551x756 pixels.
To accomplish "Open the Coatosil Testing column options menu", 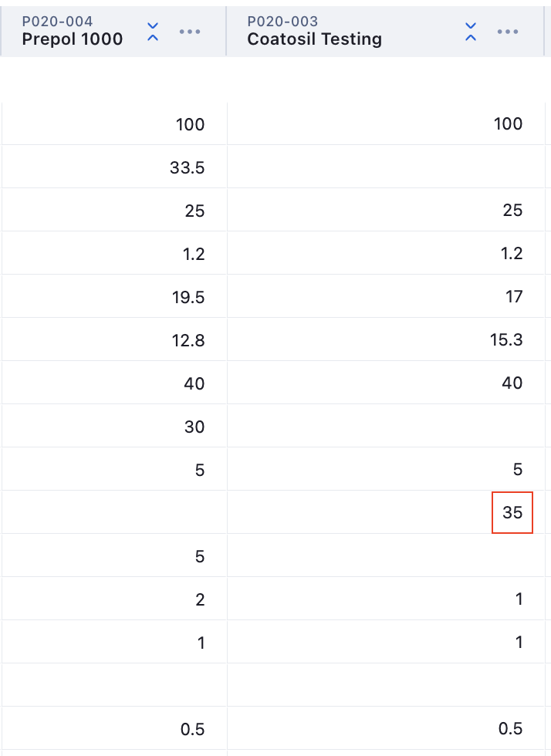I will point(507,32).
